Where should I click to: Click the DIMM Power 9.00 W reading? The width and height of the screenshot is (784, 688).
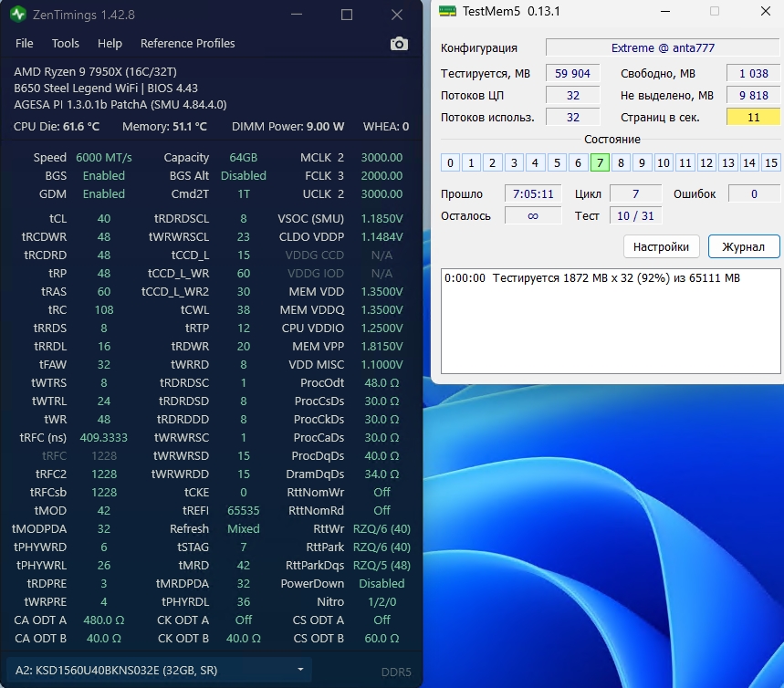(288, 127)
